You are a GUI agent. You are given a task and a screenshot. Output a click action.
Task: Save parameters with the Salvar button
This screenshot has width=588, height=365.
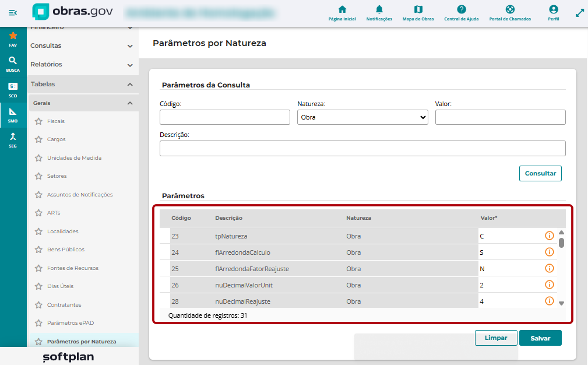pos(540,338)
